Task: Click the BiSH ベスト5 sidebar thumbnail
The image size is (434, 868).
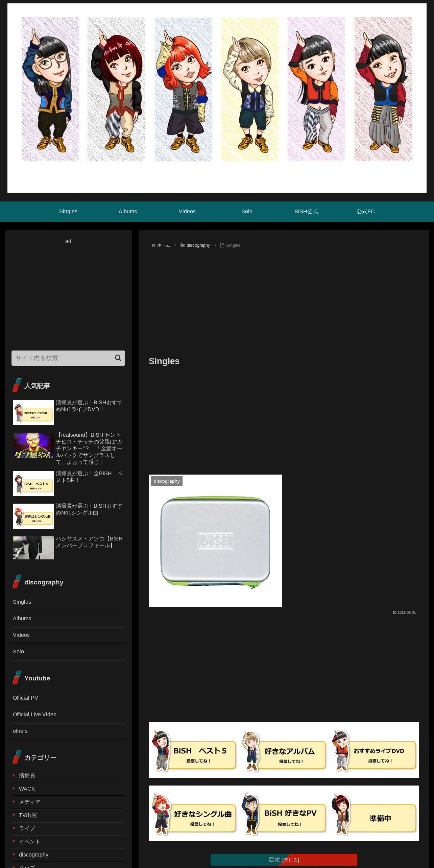Action: 33,484
